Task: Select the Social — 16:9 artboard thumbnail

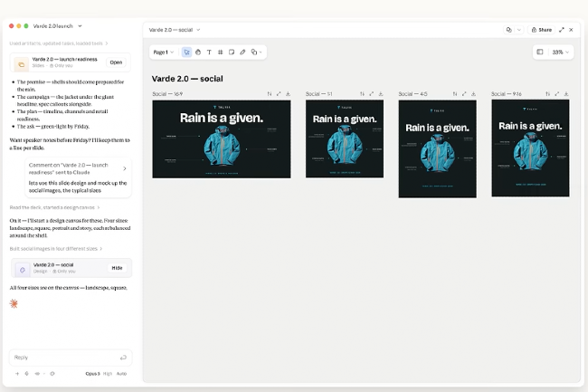Action: pos(222,139)
